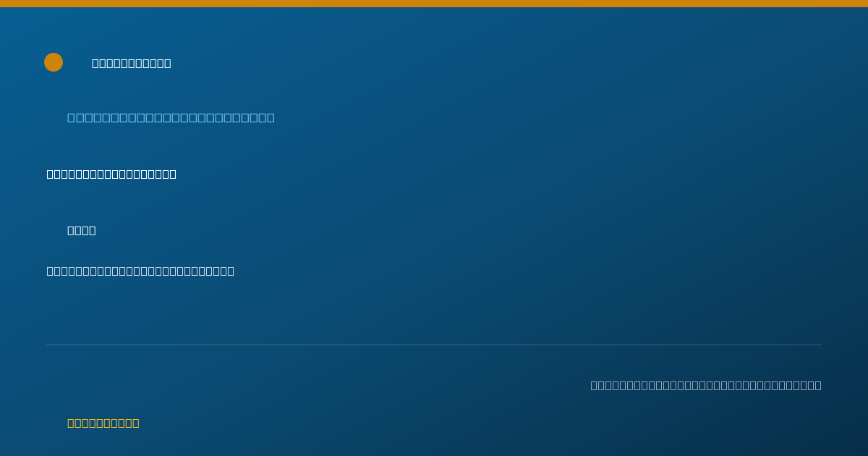Click the orange bar along the top edge
868x456 pixels.
[x=434, y=4]
